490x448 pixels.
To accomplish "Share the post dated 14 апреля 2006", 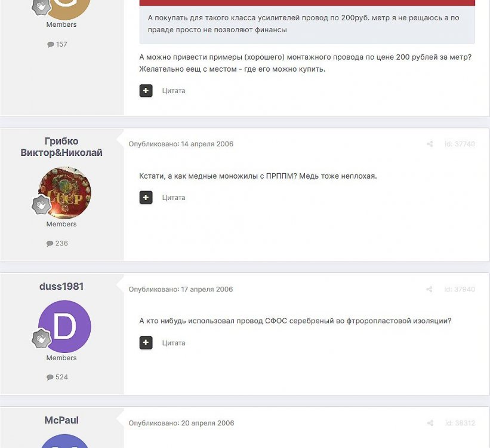I will point(430,144).
